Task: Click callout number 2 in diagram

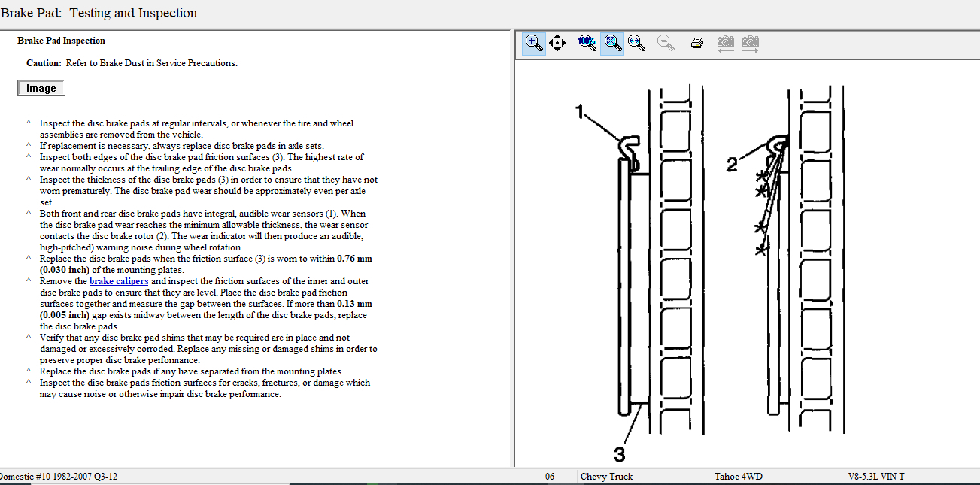Action: point(732,165)
